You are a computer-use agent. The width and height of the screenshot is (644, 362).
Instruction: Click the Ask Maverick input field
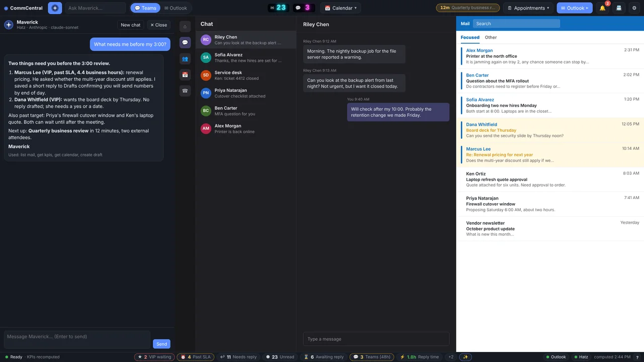[x=95, y=8]
